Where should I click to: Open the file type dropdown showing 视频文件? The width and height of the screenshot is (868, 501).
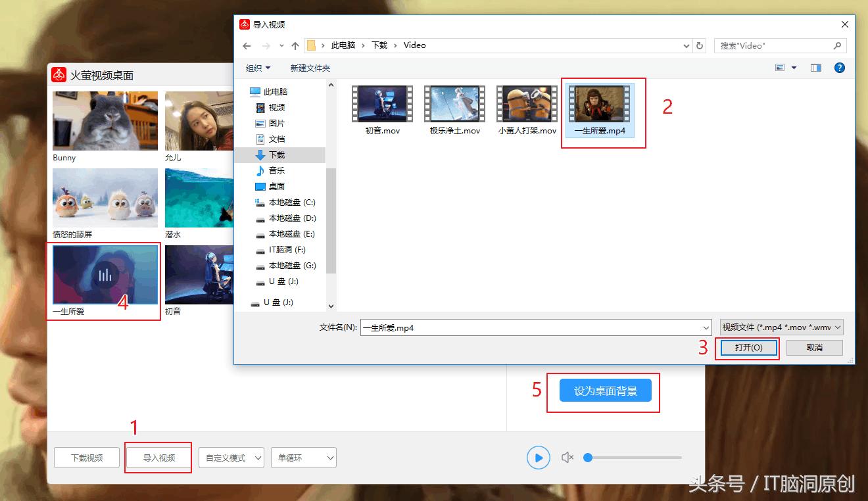780,327
